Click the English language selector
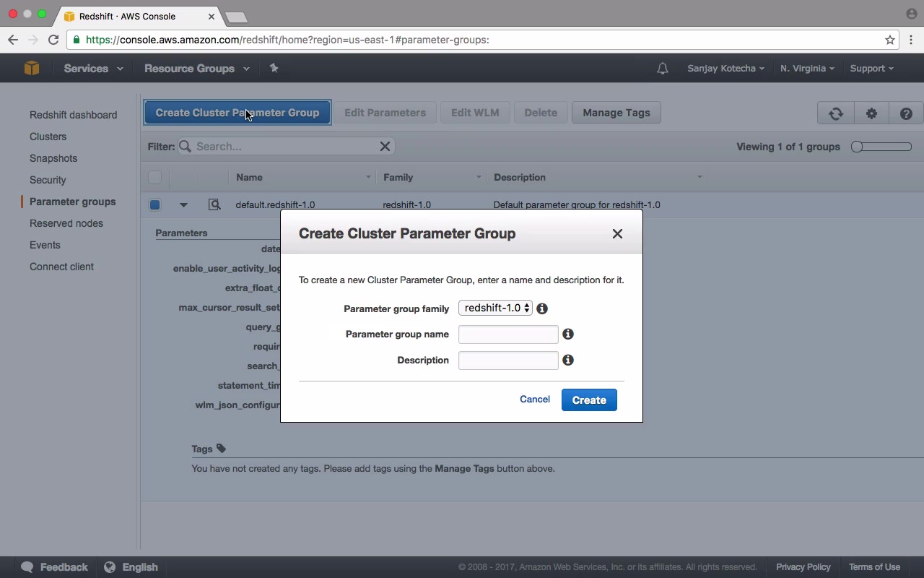The width and height of the screenshot is (924, 578). [x=140, y=567]
